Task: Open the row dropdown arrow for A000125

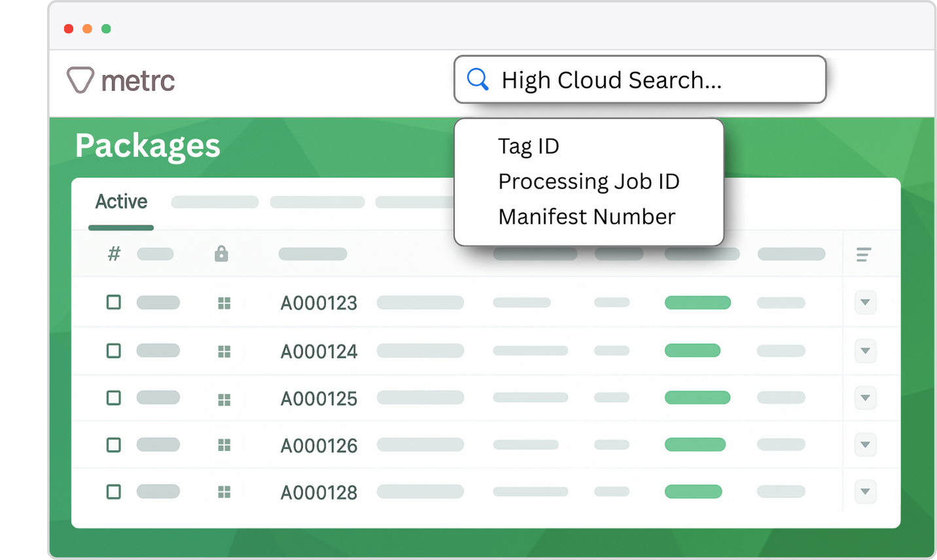Action: click(x=865, y=398)
